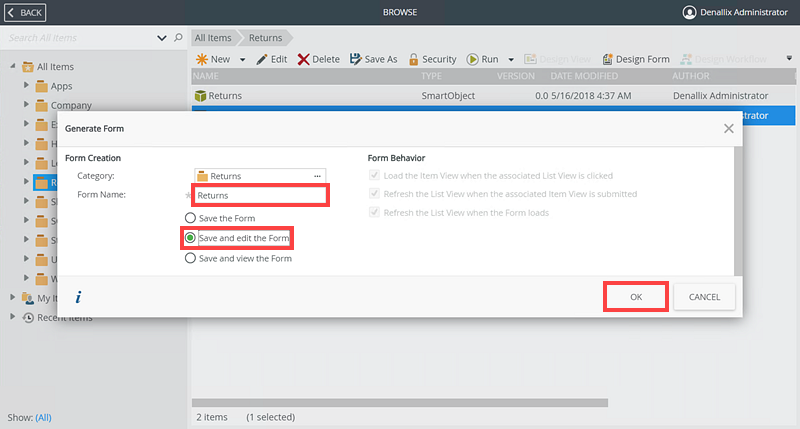Expand the Apps folder arrow
800x429 pixels.
tap(26, 85)
